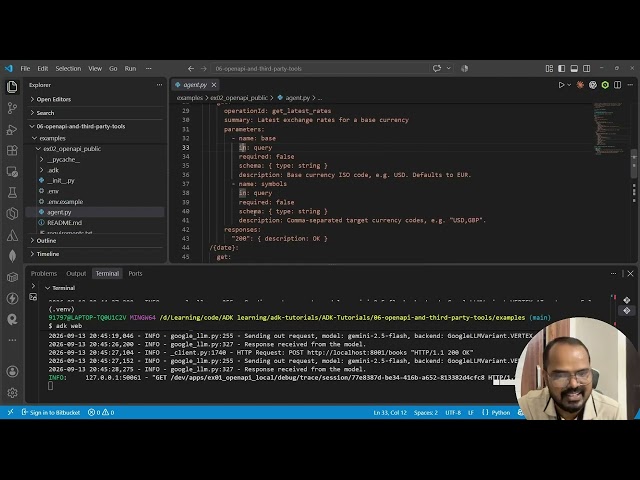
Task: Open the Selection menu
Action: coord(68,69)
